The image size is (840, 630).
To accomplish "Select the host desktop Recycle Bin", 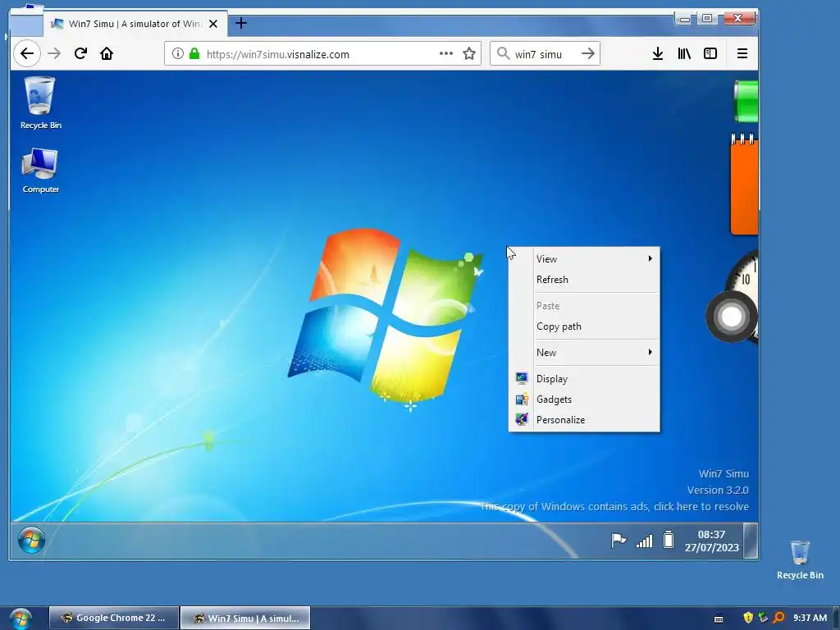I will pyautogui.click(x=800, y=559).
